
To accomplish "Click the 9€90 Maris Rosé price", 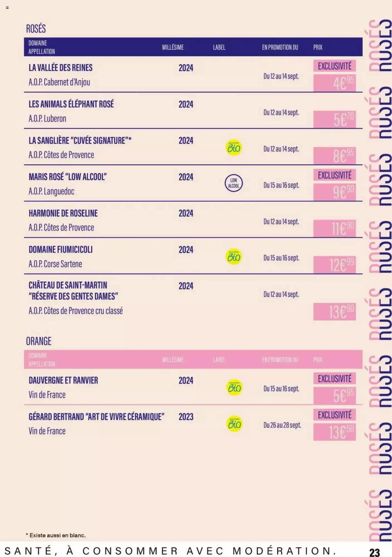I will point(335,192).
